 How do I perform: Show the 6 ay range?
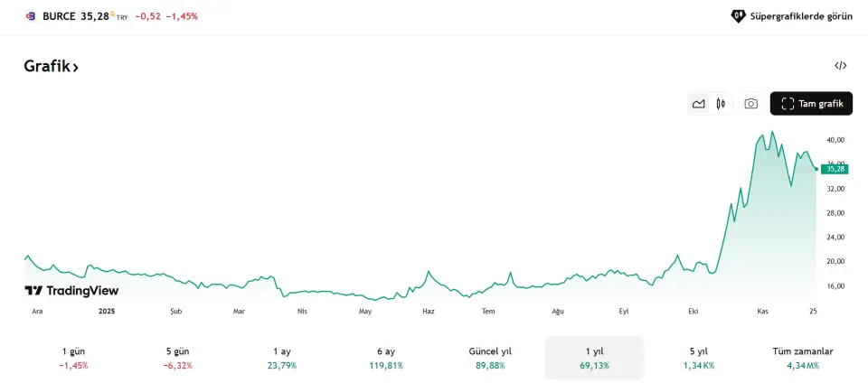(385, 358)
